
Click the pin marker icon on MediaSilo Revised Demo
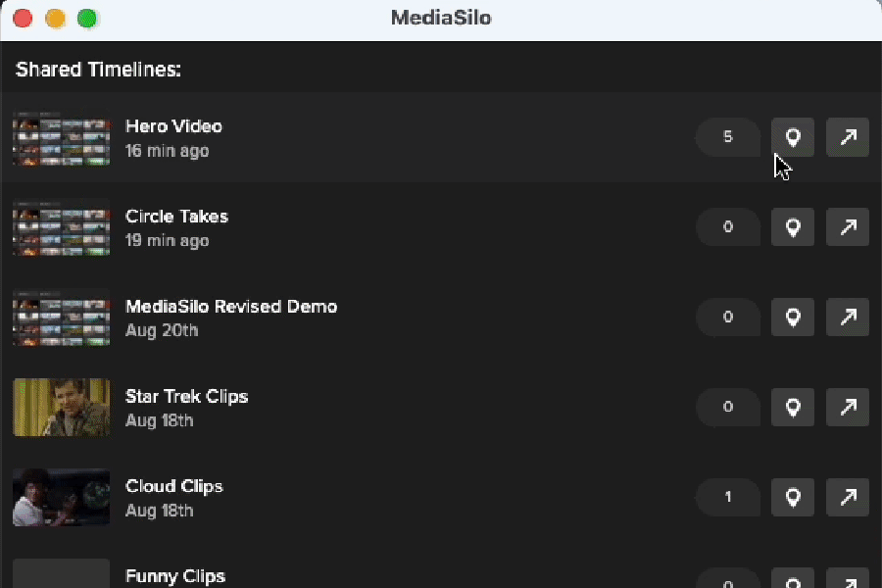[x=792, y=317]
